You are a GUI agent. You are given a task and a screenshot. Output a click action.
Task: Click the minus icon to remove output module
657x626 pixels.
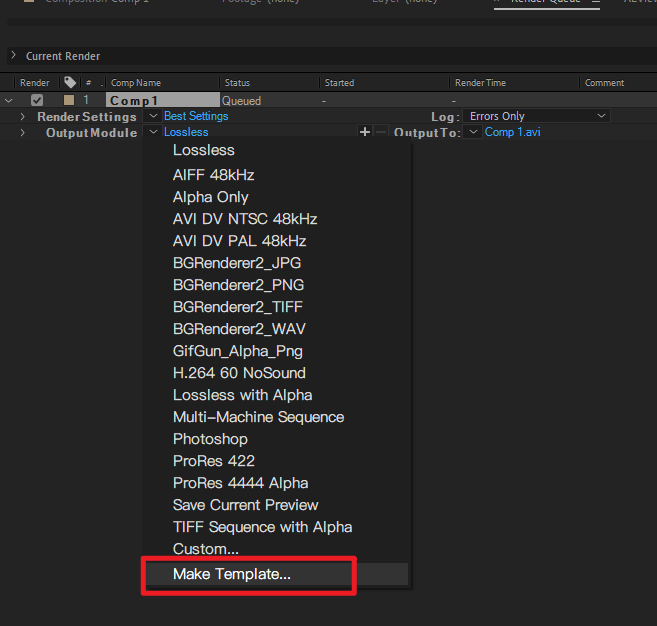pos(380,132)
